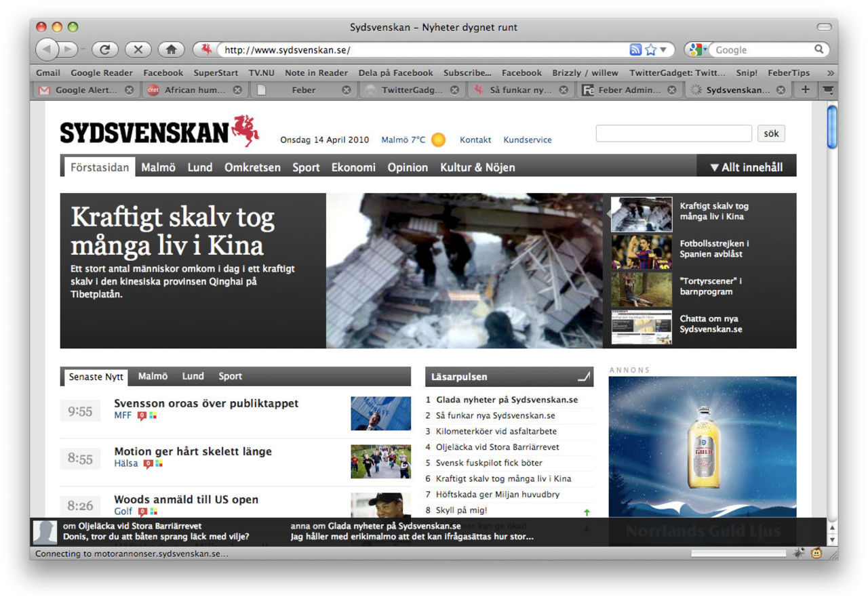Open comments via red bubble under Woods article

click(x=142, y=512)
